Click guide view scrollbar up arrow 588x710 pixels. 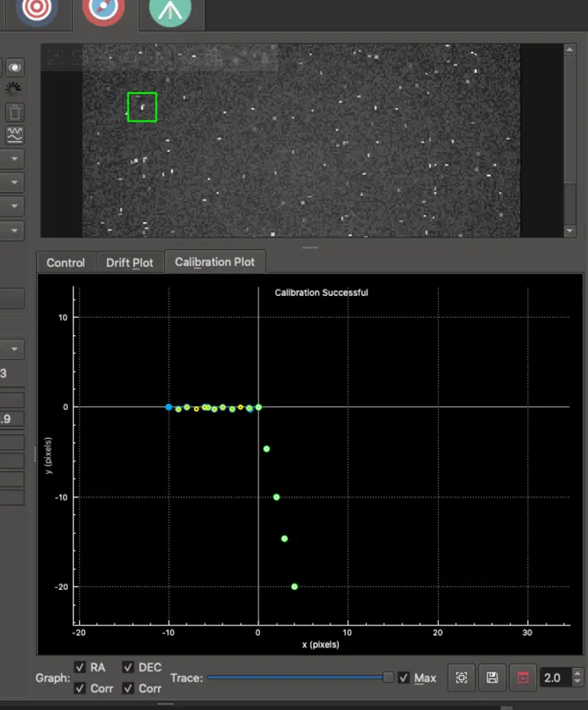[x=569, y=50]
